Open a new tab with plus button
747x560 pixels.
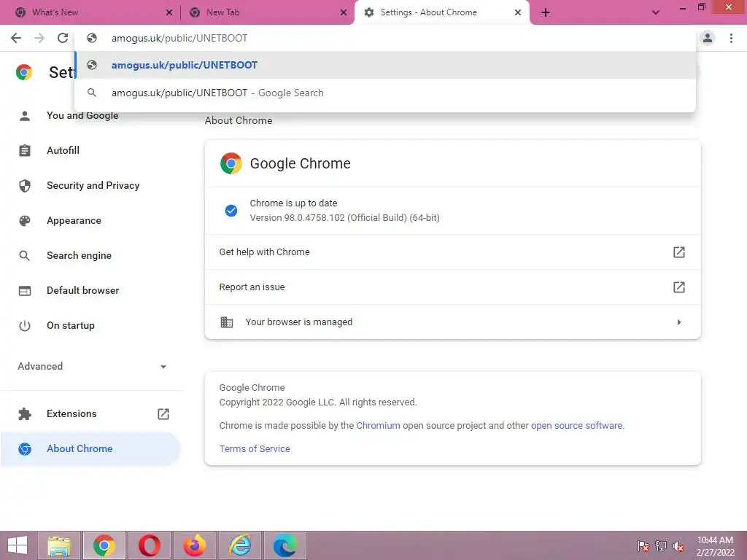[x=546, y=12]
